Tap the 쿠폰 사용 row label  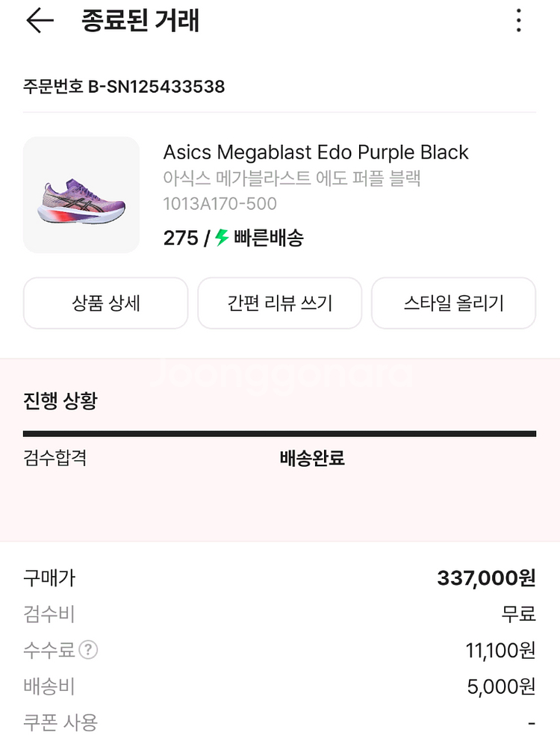tap(60, 722)
